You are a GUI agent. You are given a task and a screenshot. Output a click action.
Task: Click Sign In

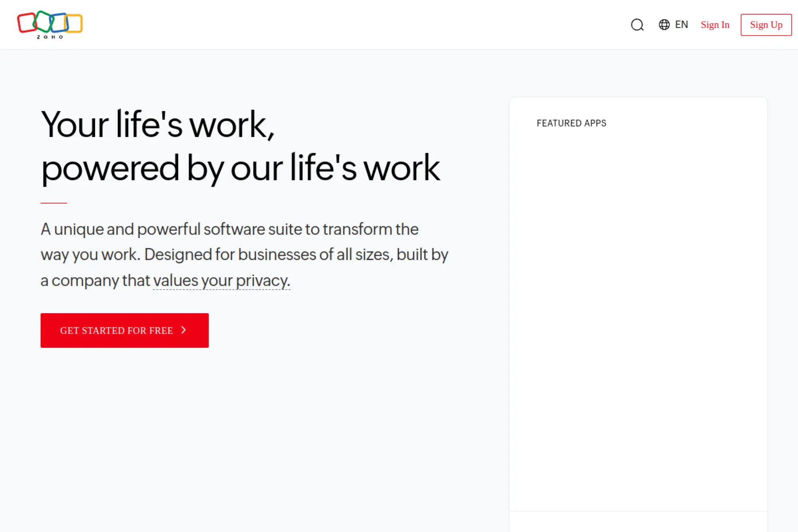click(714, 25)
